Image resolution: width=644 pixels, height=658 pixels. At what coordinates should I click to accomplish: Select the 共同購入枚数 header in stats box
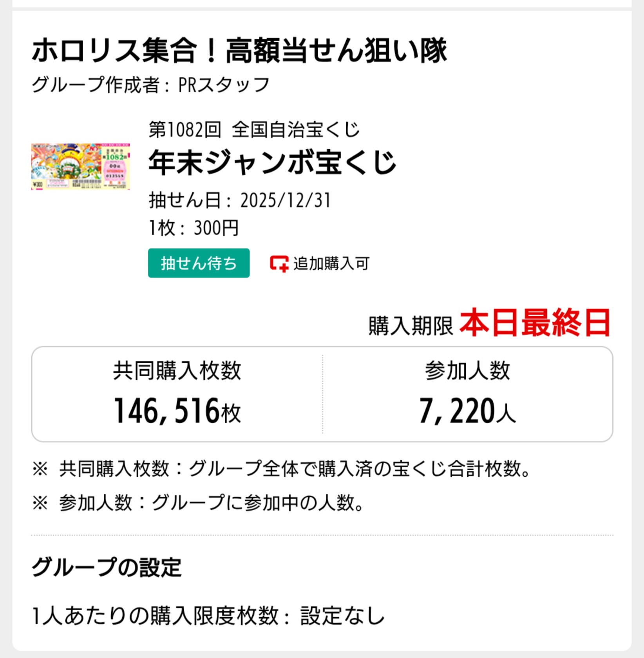tap(177, 370)
